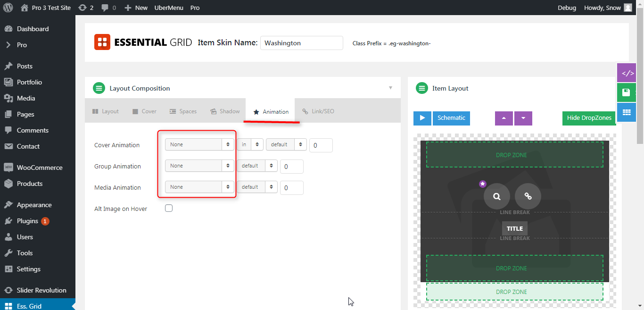Image resolution: width=644 pixels, height=310 pixels.
Task: Click Debug in the admin bar
Action: [567, 8]
